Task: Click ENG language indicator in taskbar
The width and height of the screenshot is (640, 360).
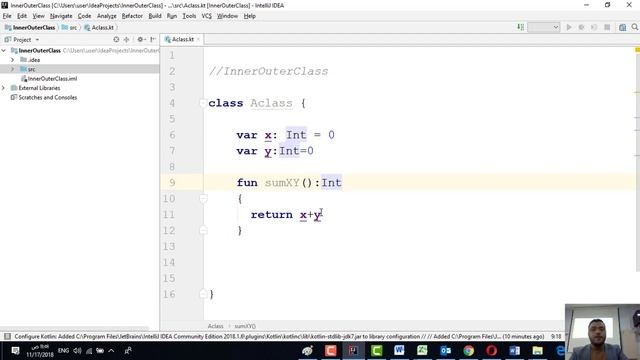Action: click(x=63, y=351)
